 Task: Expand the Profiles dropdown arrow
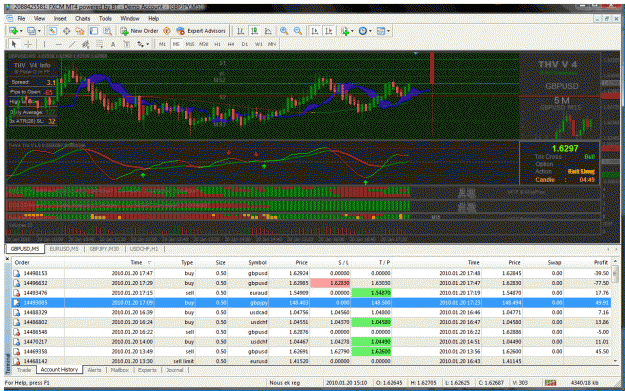pos(39,31)
